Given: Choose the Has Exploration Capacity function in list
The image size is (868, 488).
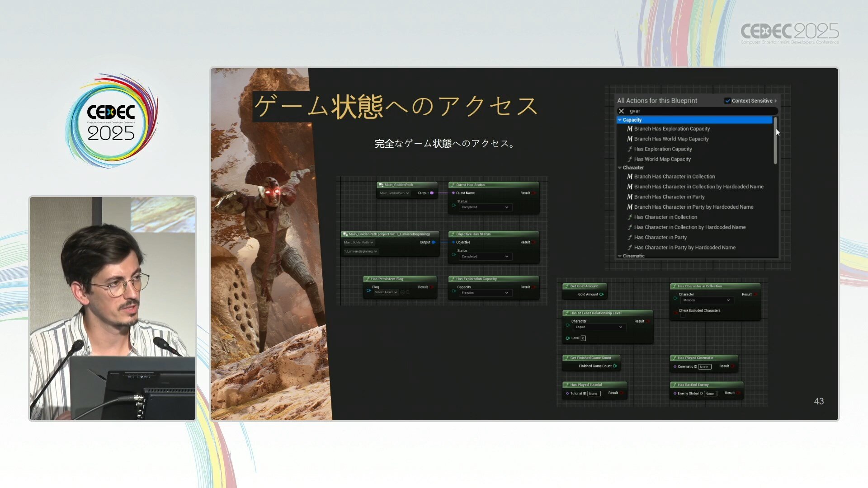Looking at the screenshot, I should pos(659,149).
